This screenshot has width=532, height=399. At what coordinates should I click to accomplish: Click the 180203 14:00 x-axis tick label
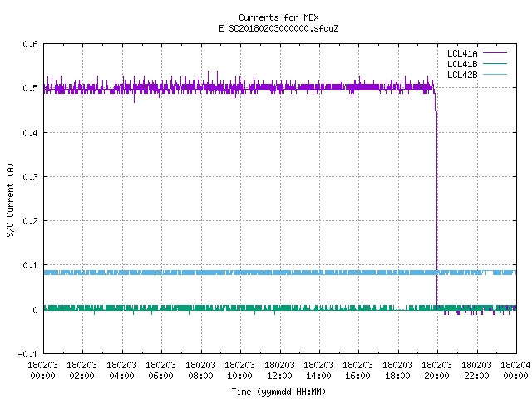318,371
